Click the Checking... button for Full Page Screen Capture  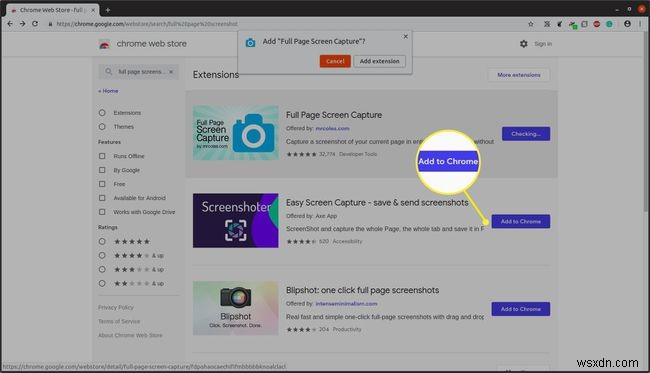point(526,134)
